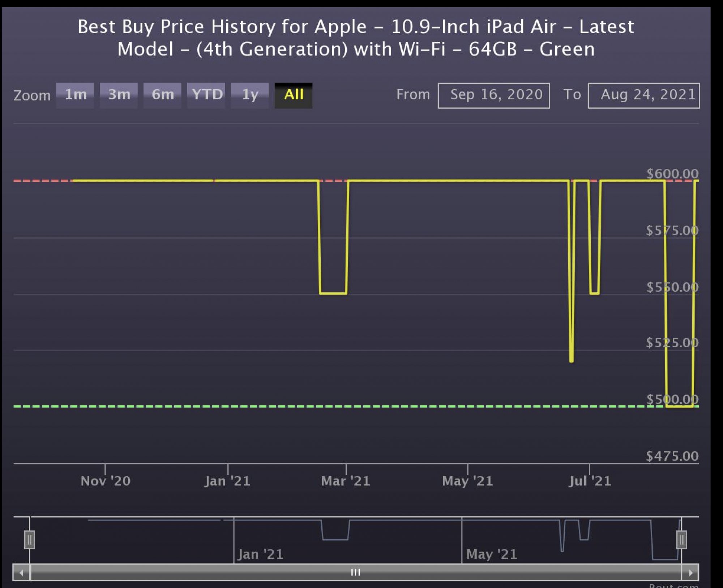Click the From date field Sep 16, 2020
The image size is (723, 588).
pos(493,95)
